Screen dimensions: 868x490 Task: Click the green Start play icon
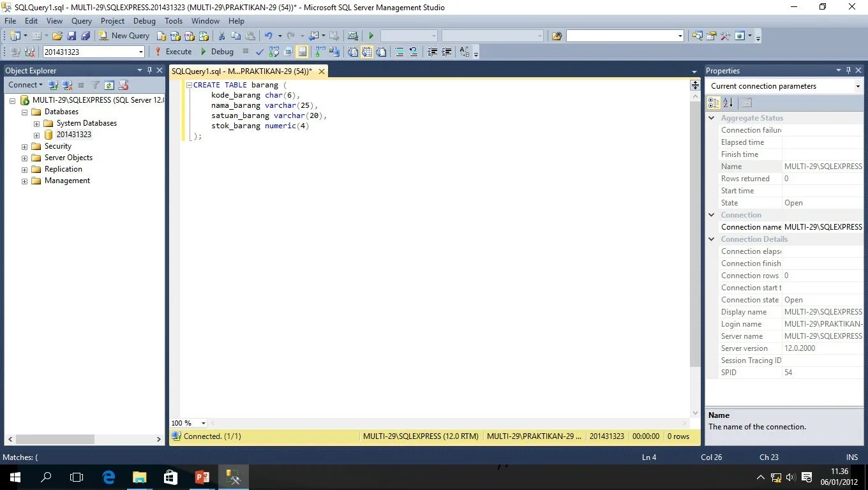click(371, 36)
